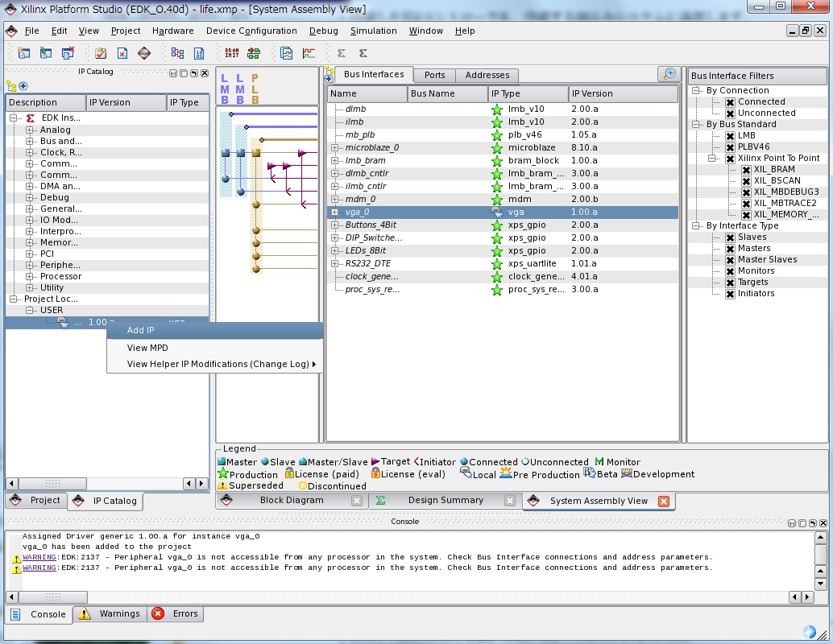Collapse the USER node in IP Catalog

click(x=30, y=310)
